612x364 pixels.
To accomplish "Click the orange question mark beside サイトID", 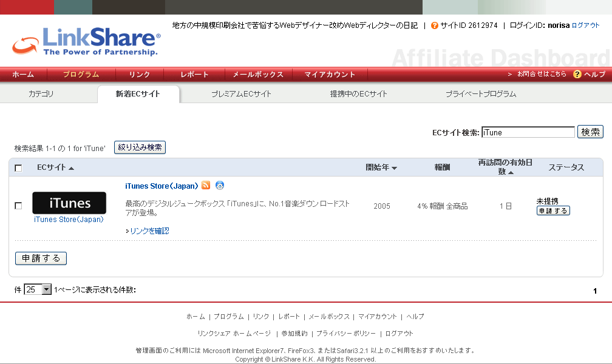I will (x=435, y=25).
